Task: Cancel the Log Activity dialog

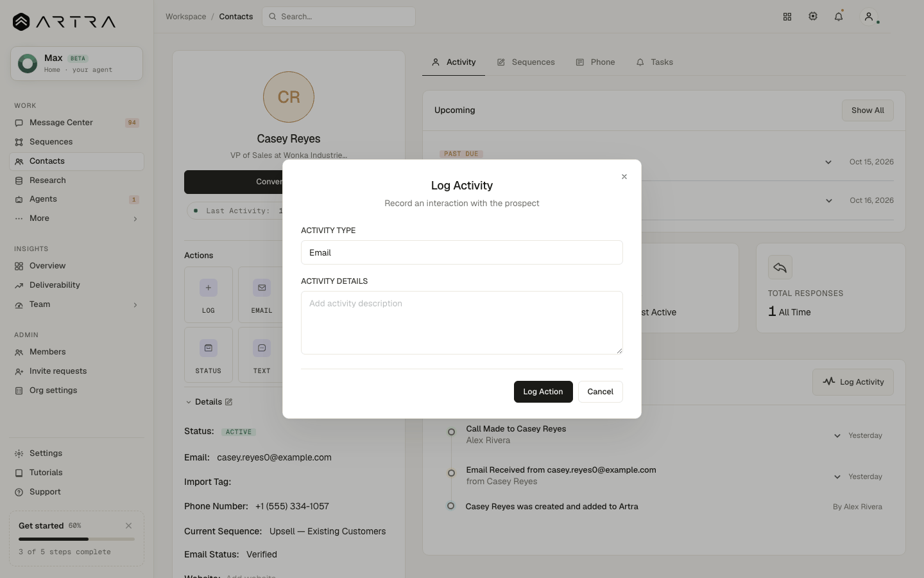Action: [600, 392]
